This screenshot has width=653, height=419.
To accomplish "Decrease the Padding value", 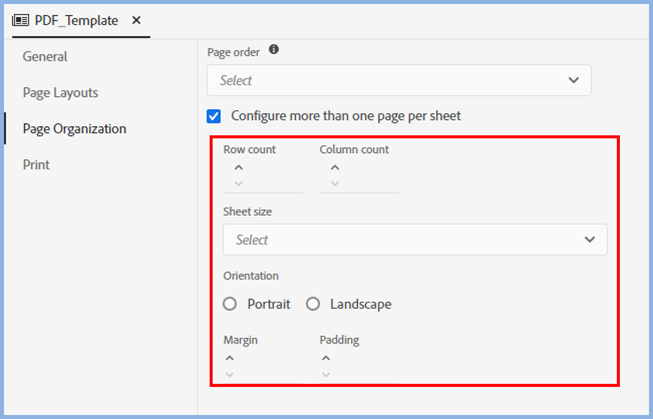I will coord(326,374).
